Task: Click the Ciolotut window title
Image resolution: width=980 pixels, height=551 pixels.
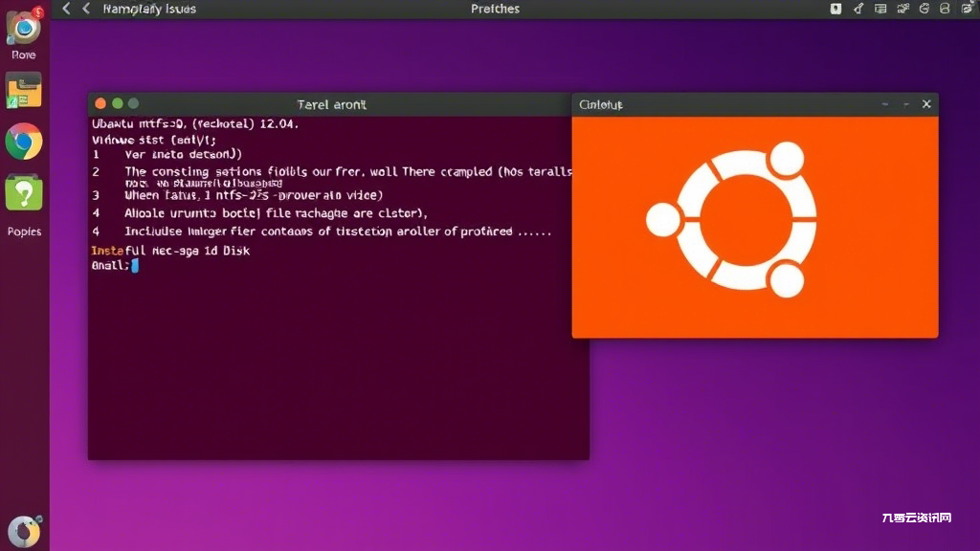Action: (601, 104)
